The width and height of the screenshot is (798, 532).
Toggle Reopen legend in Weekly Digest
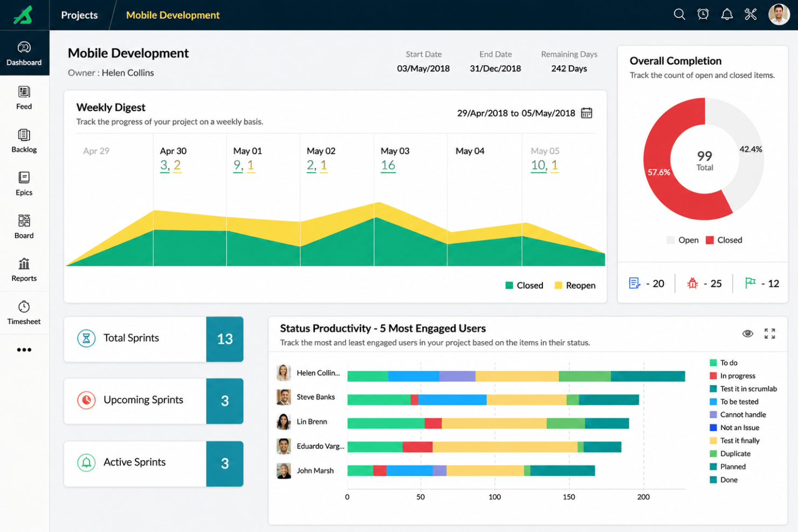tap(575, 285)
